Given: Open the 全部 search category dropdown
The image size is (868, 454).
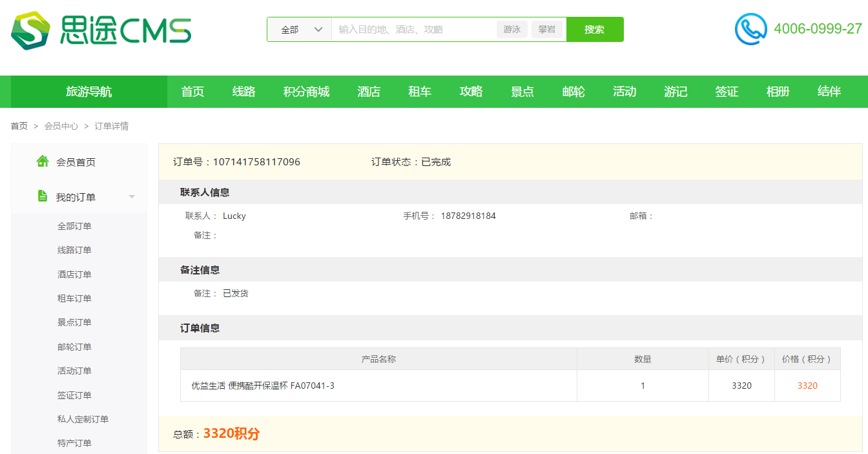Looking at the screenshot, I should [300, 30].
